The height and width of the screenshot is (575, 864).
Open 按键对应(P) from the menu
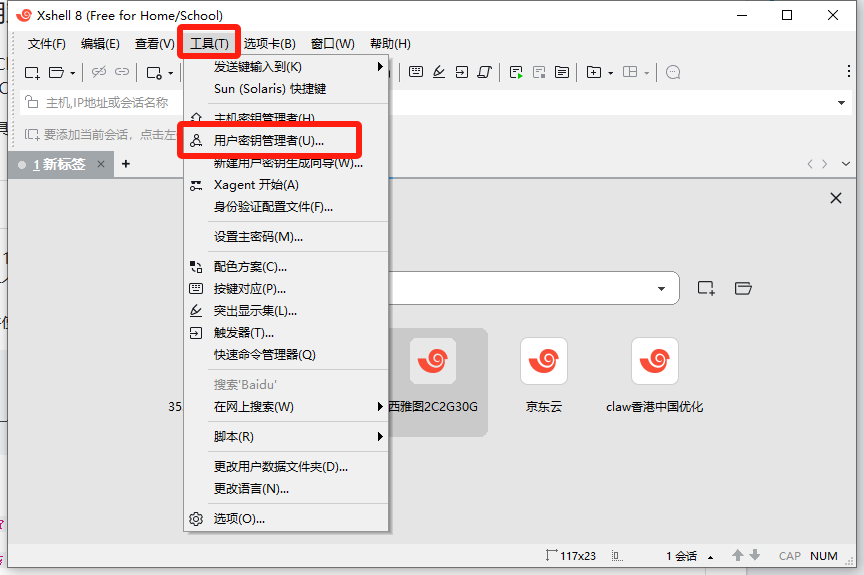point(286,289)
